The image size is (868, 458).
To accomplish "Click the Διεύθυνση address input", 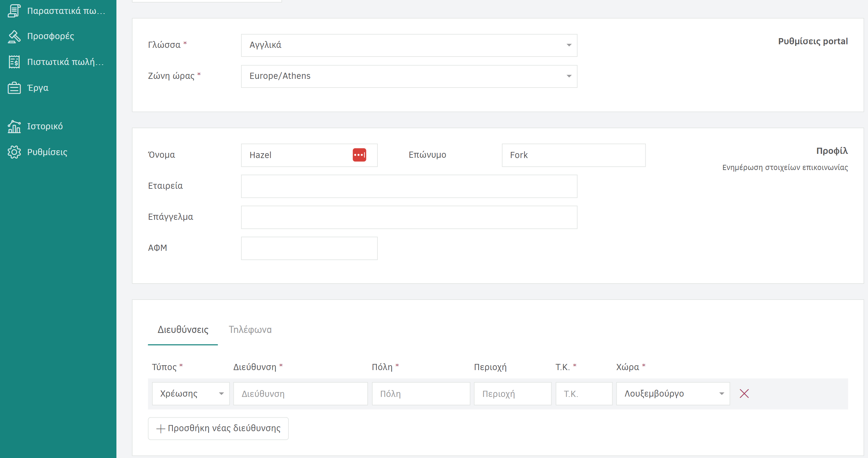I will [x=300, y=394].
